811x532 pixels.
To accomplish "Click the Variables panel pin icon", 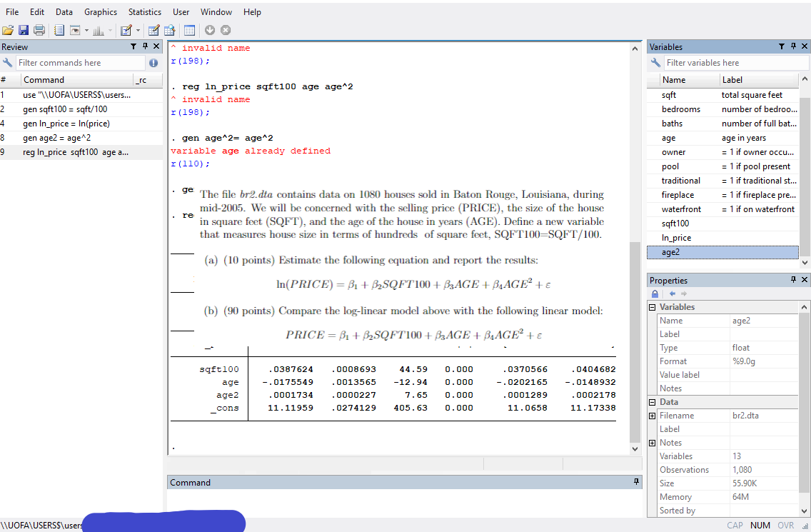I will [793, 46].
